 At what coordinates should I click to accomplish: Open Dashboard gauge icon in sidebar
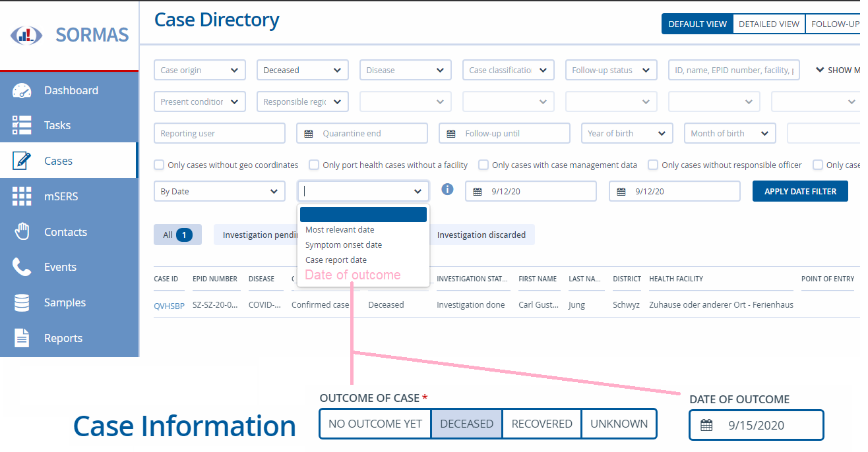tap(22, 90)
